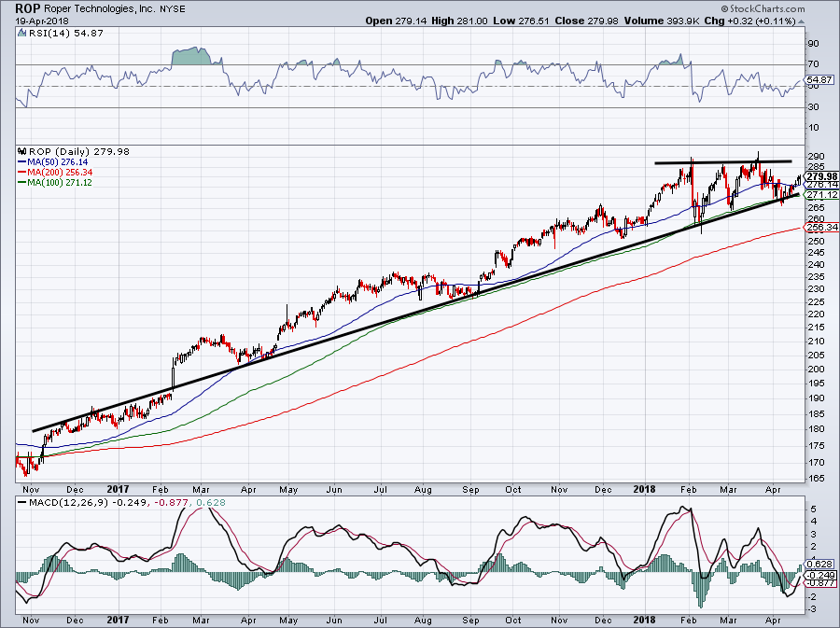
Task: Click the Chg +0.32 (+0.11%) readout
Action: (749, 21)
